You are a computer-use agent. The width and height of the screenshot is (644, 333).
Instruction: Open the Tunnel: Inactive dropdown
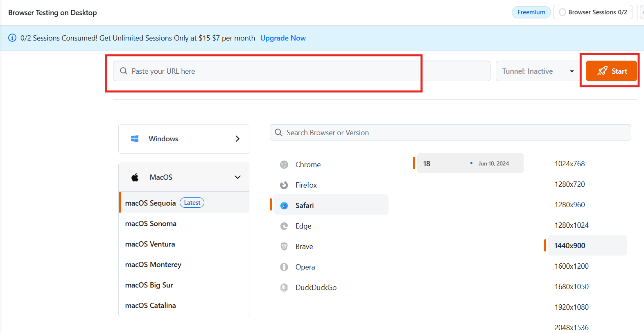click(x=538, y=71)
